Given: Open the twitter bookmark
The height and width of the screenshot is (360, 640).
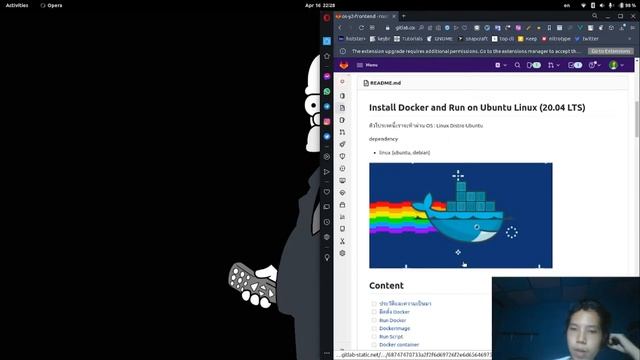Looking at the screenshot, I should 587,39.
